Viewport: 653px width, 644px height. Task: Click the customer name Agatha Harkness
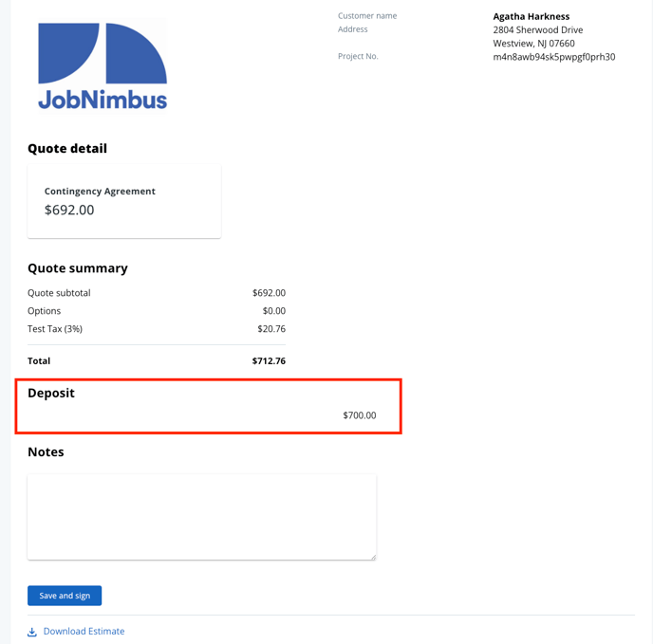point(531,16)
